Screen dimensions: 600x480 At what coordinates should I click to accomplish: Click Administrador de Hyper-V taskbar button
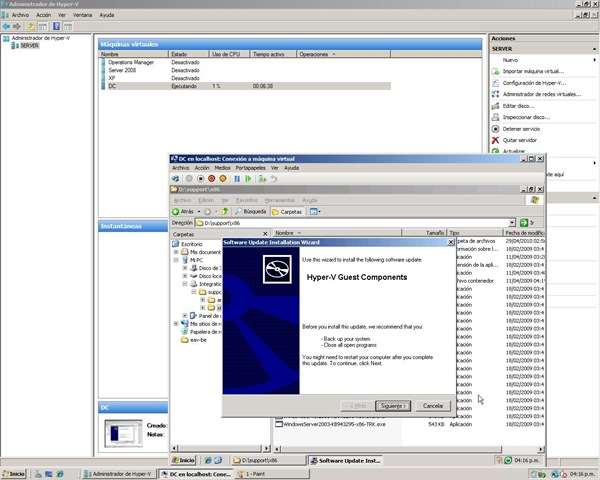[x=118, y=474]
